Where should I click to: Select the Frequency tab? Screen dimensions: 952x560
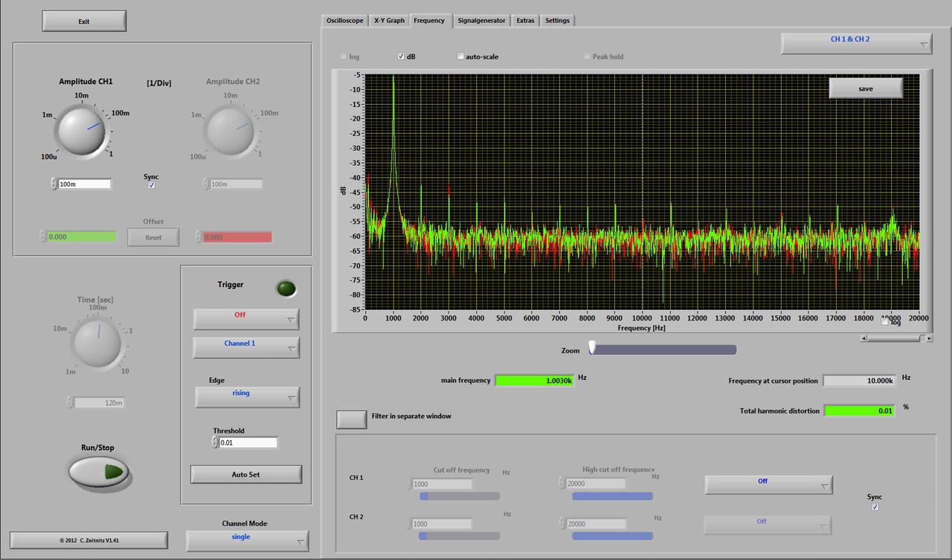(430, 20)
